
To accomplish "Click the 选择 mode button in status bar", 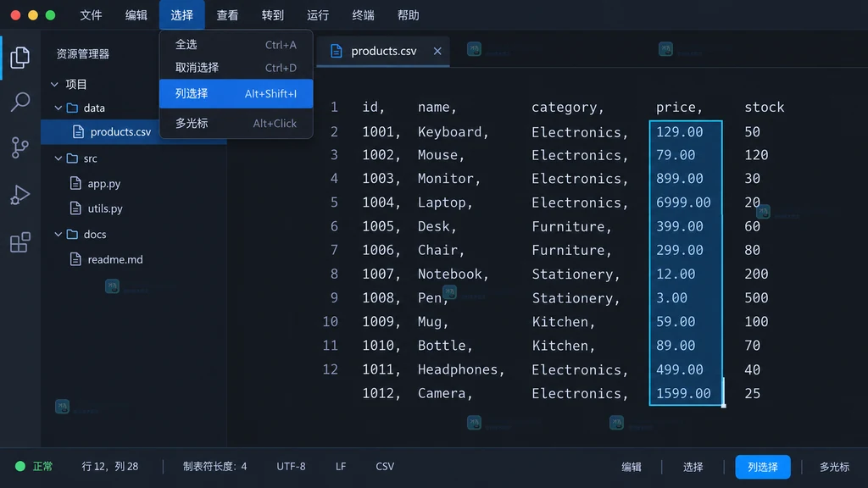I will click(693, 467).
